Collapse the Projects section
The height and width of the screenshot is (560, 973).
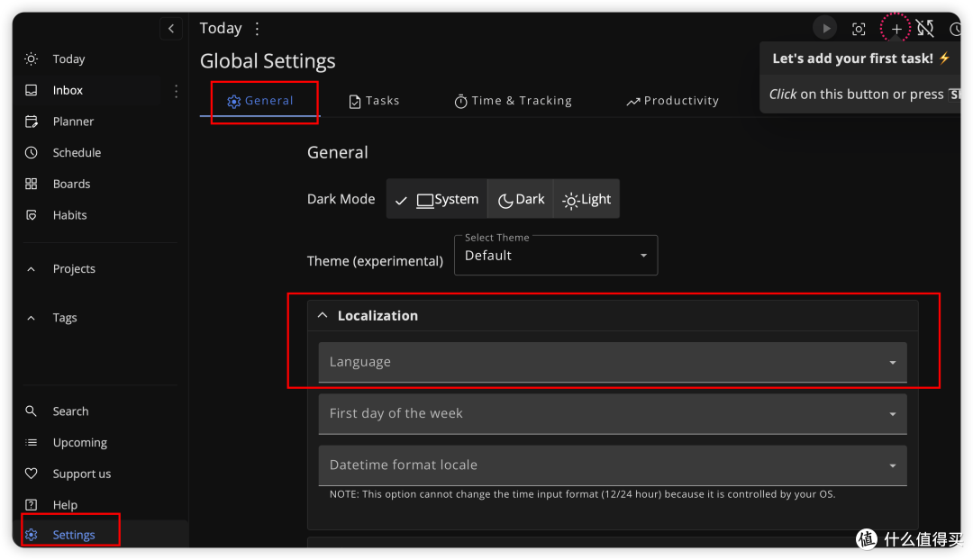pos(31,269)
